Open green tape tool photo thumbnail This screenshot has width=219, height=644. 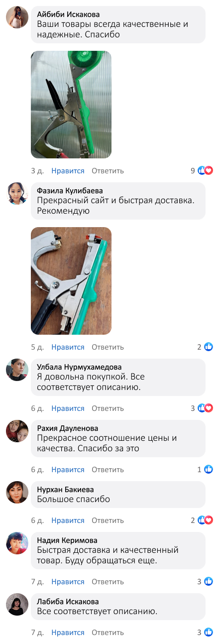71,105
